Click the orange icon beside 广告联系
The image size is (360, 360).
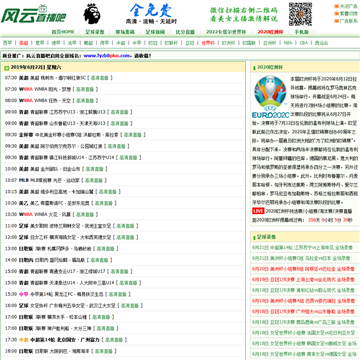coord(337,21)
